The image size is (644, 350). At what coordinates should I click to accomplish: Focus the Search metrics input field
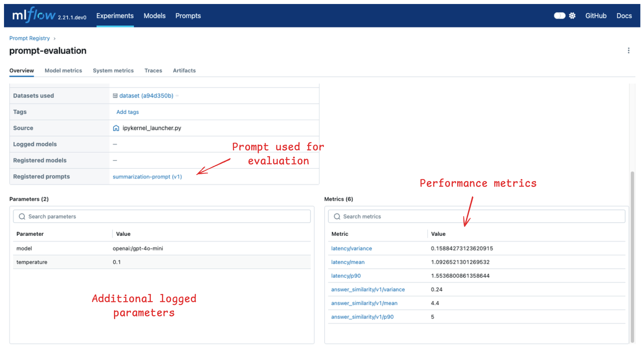480,217
